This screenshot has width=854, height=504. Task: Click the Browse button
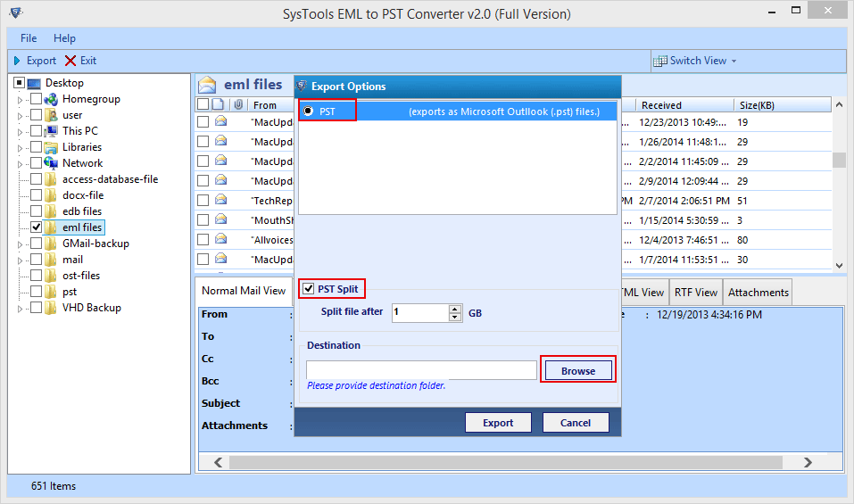click(578, 371)
